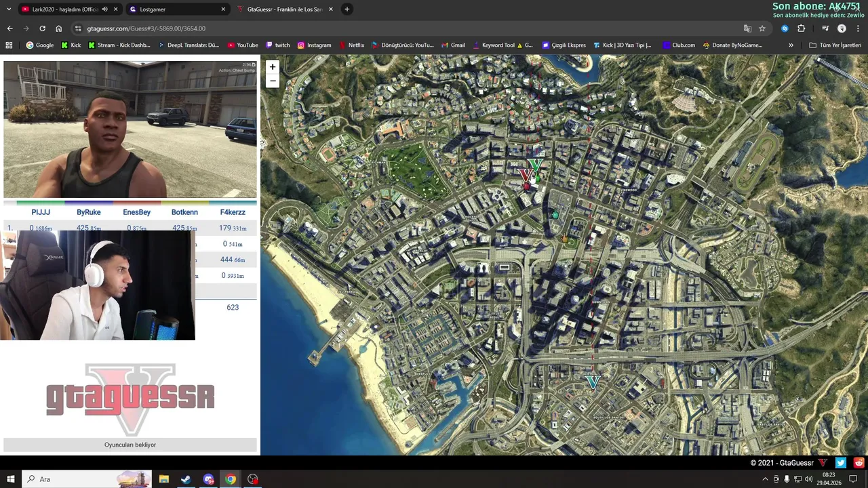Switch to Lostgamer tab
Image resolution: width=868 pixels, height=488 pixels.
coord(178,9)
